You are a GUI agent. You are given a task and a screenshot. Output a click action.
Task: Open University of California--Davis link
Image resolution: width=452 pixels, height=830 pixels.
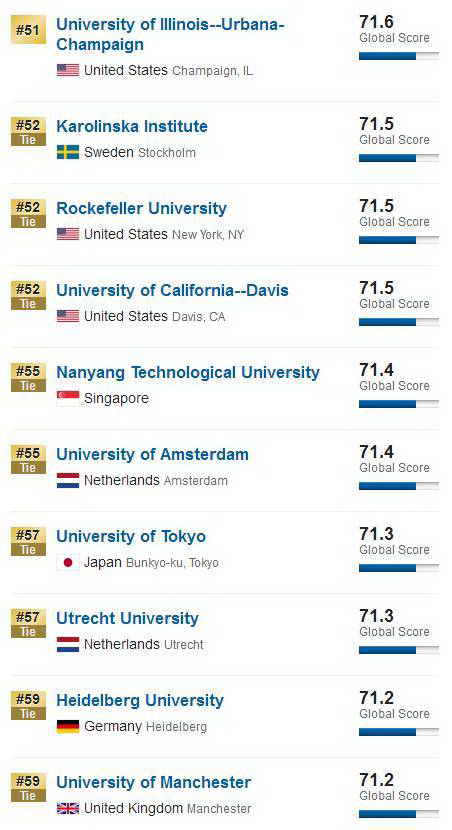click(173, 291)
